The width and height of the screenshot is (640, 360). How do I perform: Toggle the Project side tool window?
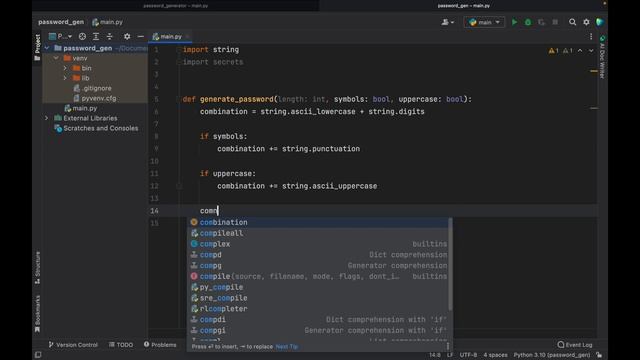tap(37, 47)
